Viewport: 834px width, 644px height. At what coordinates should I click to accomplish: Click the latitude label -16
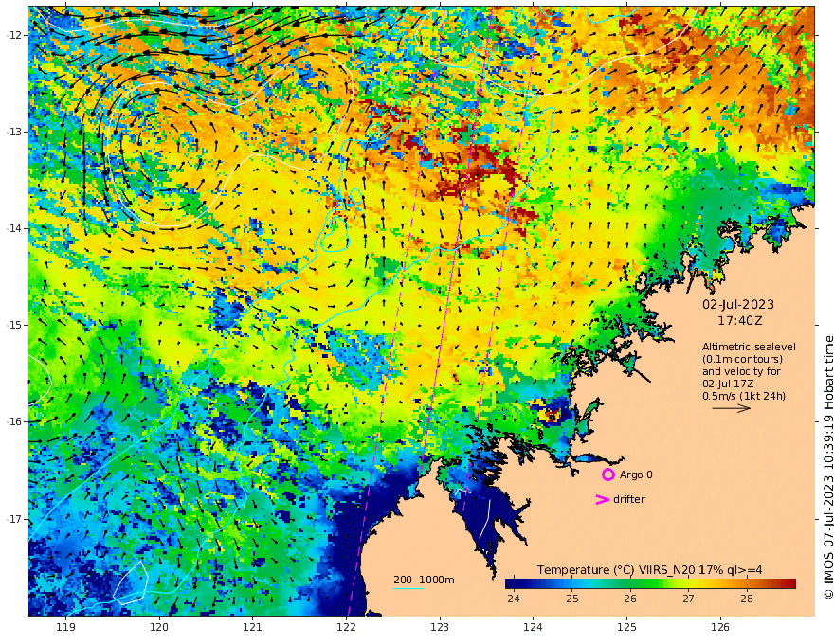coord(14,421)
